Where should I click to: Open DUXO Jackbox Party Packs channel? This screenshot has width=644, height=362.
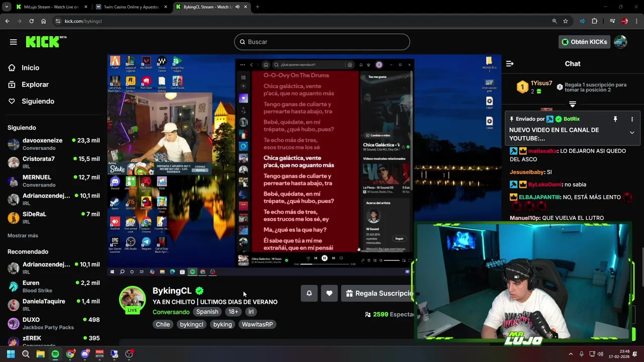point(53,323)
